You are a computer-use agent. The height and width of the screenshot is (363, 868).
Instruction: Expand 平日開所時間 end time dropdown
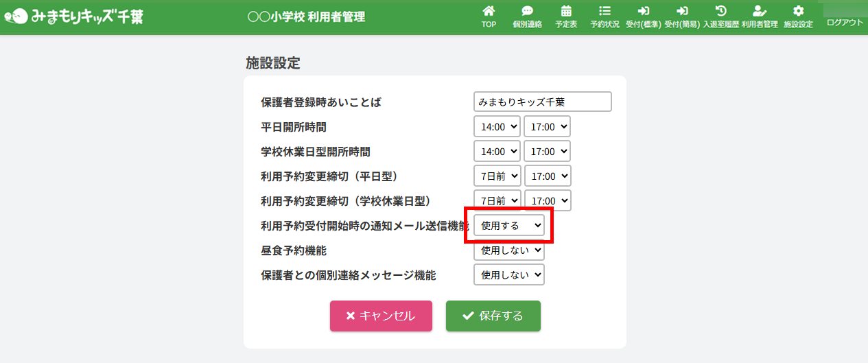(x=547, y=127)
